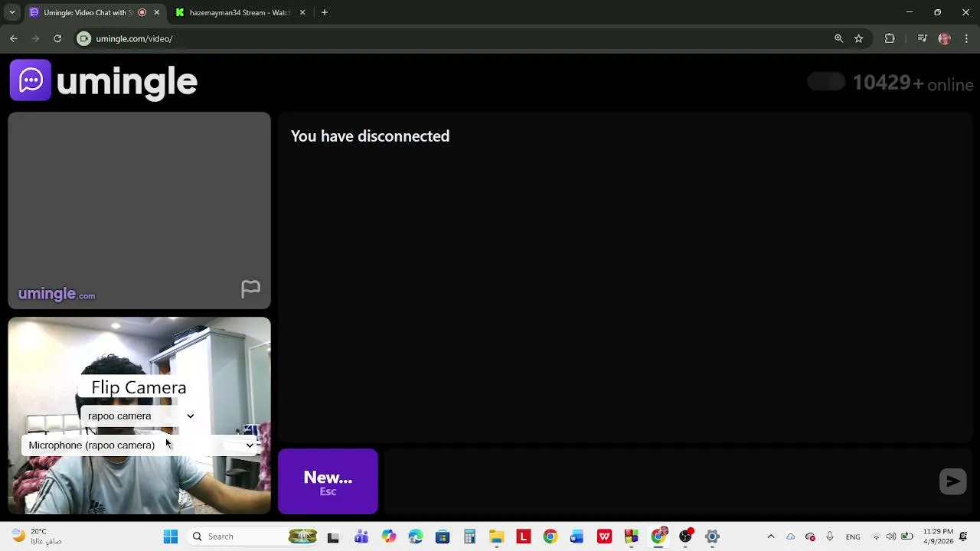Click the You have disconnected message
Screen dimensions: 980x551
tap(370, 136)
